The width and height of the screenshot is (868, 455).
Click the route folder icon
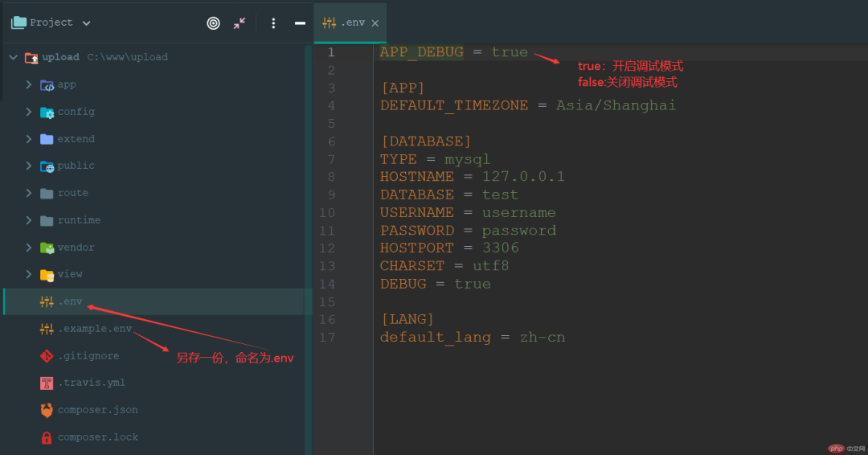tap(47, 193)
